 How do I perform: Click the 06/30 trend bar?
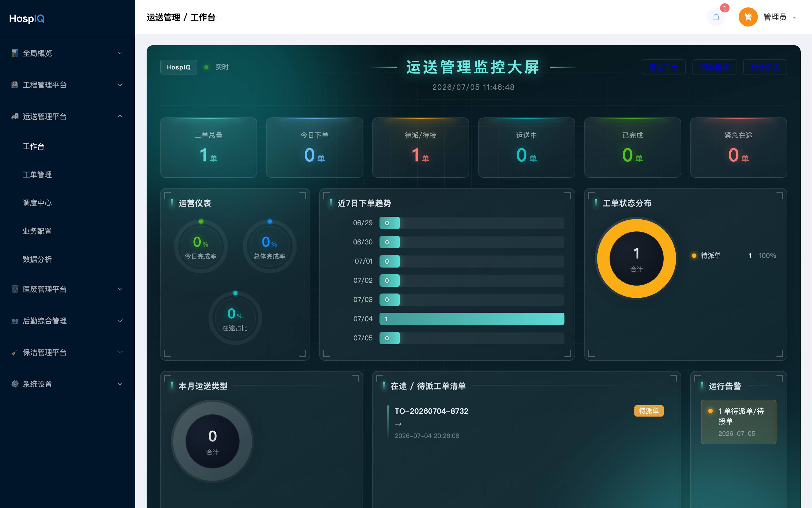point(472,242)
